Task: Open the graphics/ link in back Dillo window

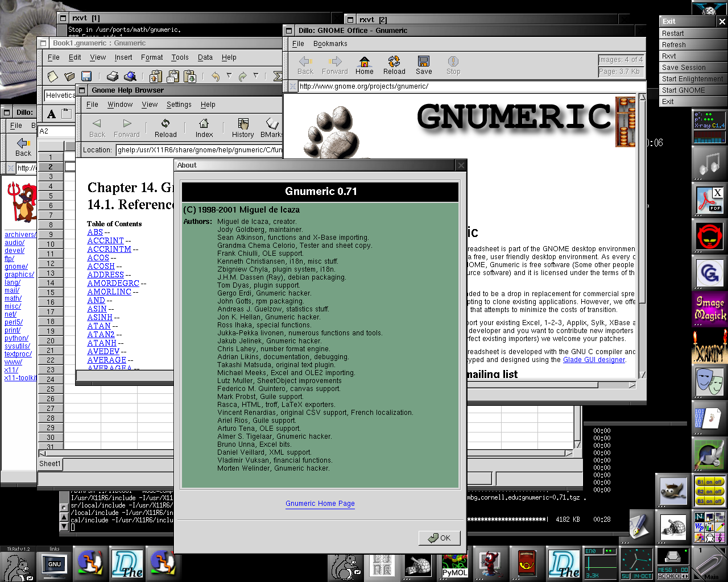Action: tap(19, 275)
